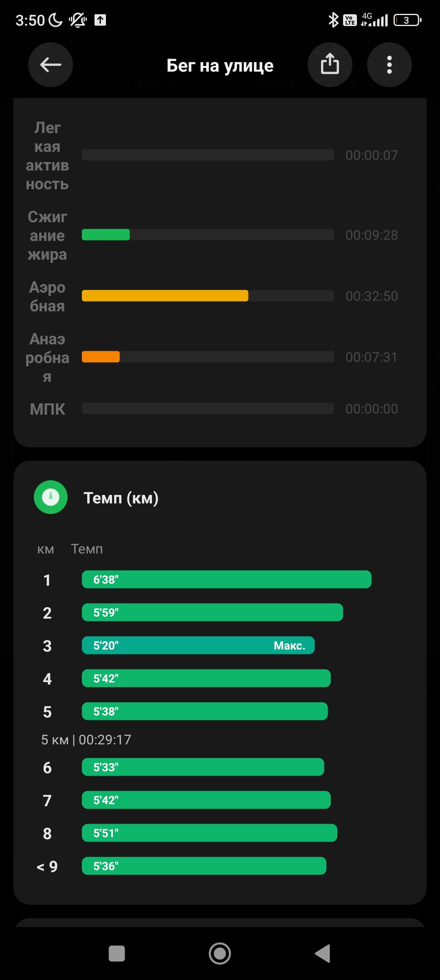
Task: Tap the battery indicator in status bar
Action: coord(407,20)
